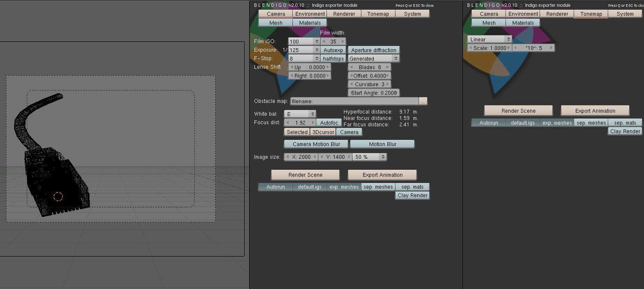Switch to Tonemap tab in the camera settings panel
The width and height of the screenshot is (644, 289).
(x=378, y=14)
